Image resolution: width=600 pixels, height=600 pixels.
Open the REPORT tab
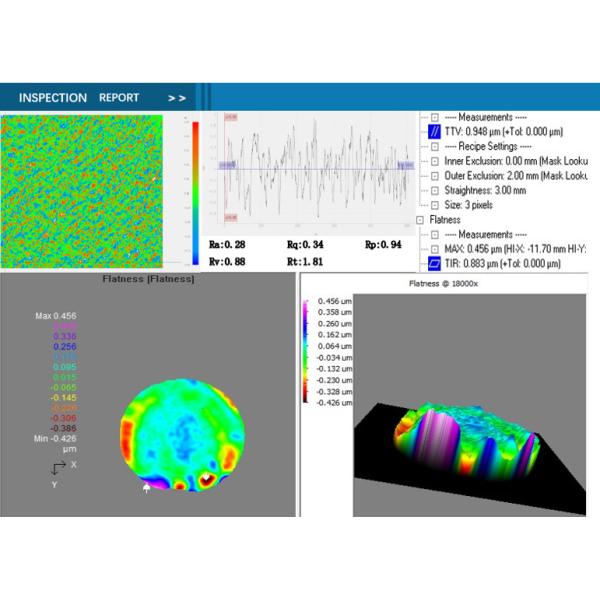point(119,98)
